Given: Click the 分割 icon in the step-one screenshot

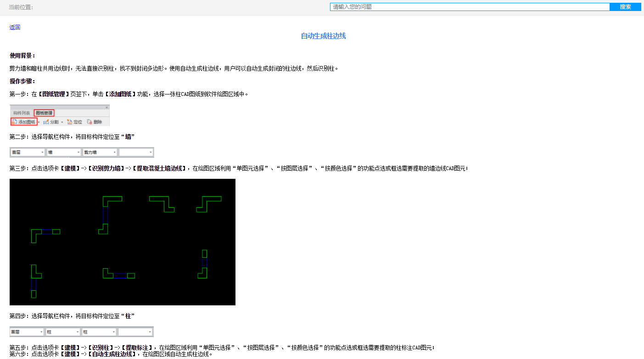Looking at the screenshot, I should [46, 122].
